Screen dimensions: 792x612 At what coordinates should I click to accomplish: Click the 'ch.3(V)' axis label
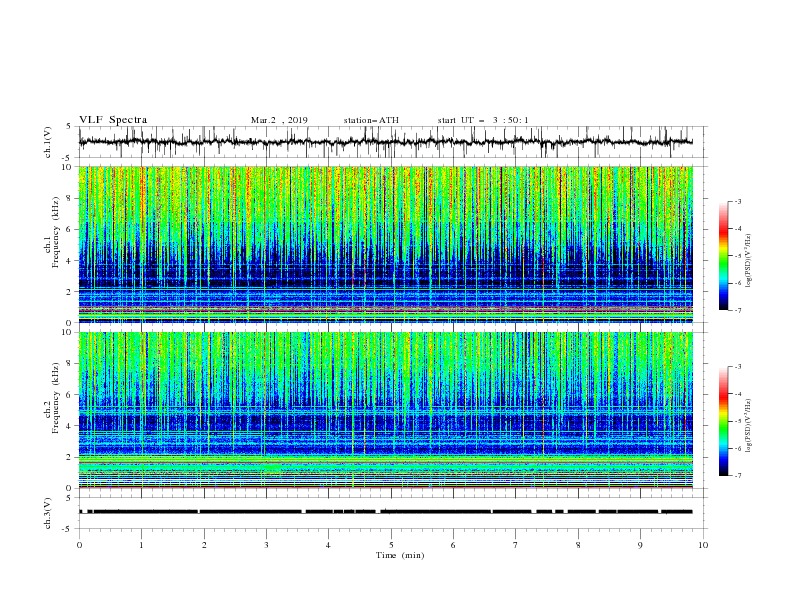pos(48,513)
